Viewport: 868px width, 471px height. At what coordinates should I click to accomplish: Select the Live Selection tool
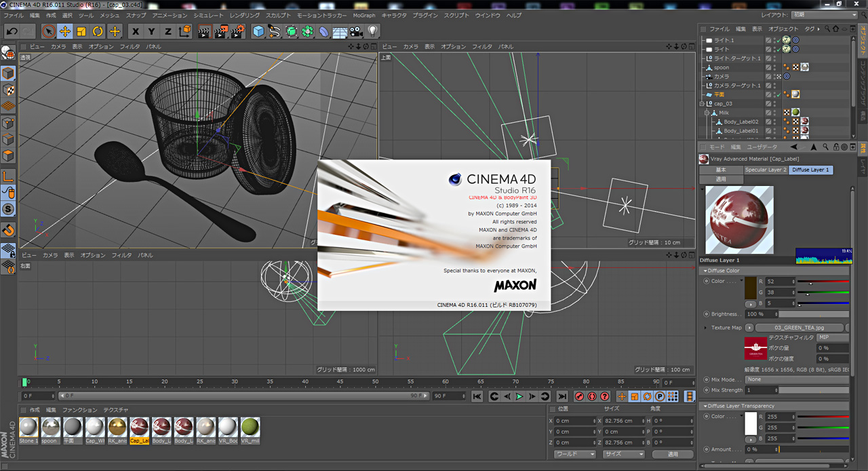click(x=49, y=31)
